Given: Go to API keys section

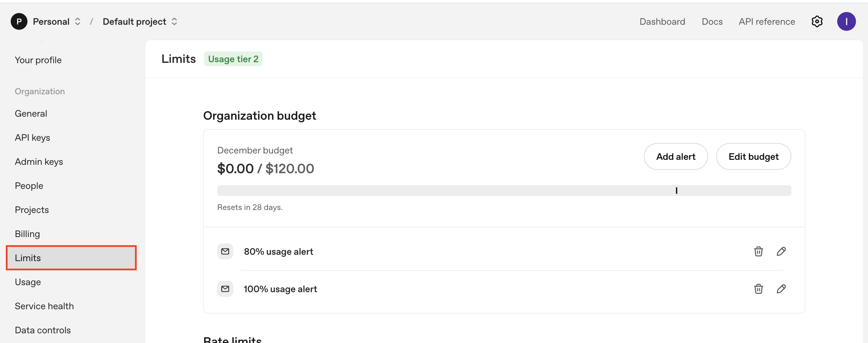Looking at the screenshot, I should click(32, 137).
